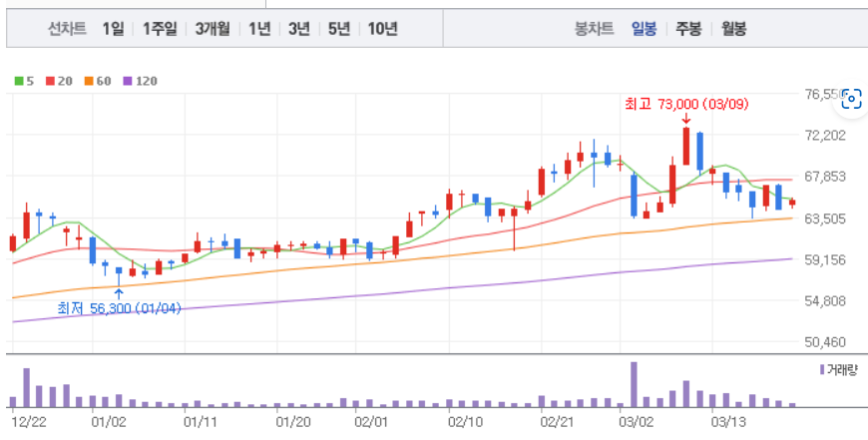Click the tall red candle at the 03/09 high
Viewport: 868px width, 440px height.
pos(685,146)
